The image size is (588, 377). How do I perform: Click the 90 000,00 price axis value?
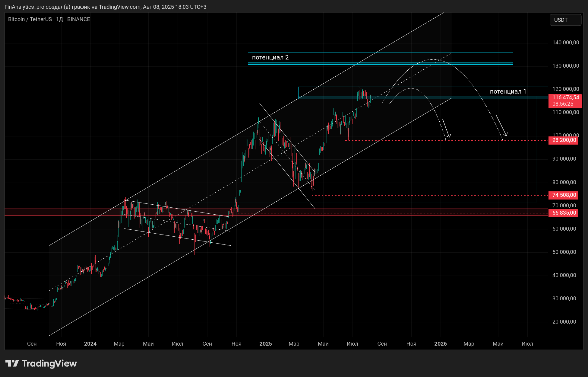click(564, 159)
